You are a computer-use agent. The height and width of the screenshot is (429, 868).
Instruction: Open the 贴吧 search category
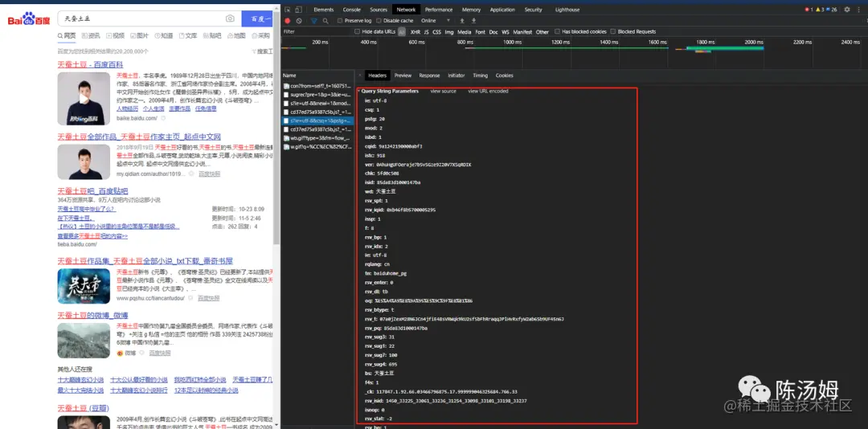(x=212, y=35)
